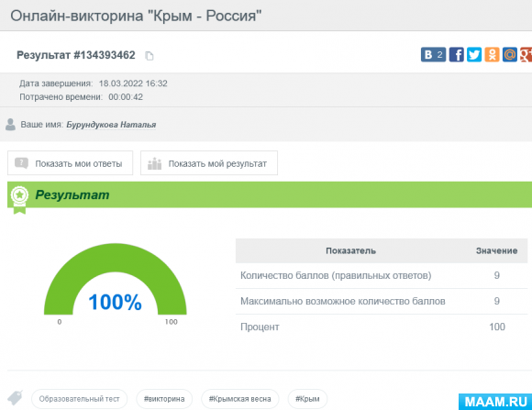
Task: Open the Образовательный тест tag
Action: pos(80,399)
